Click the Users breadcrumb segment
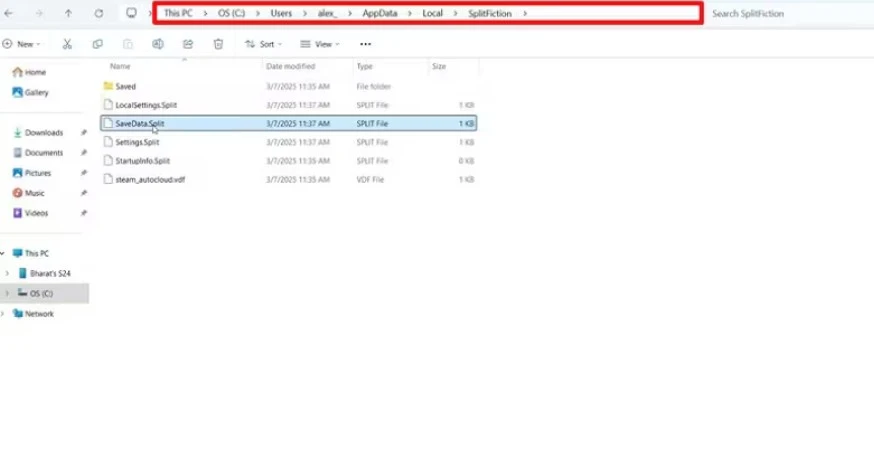Image resolution: width=874 pixels, height=468 pixels. (x=280, y=13)
